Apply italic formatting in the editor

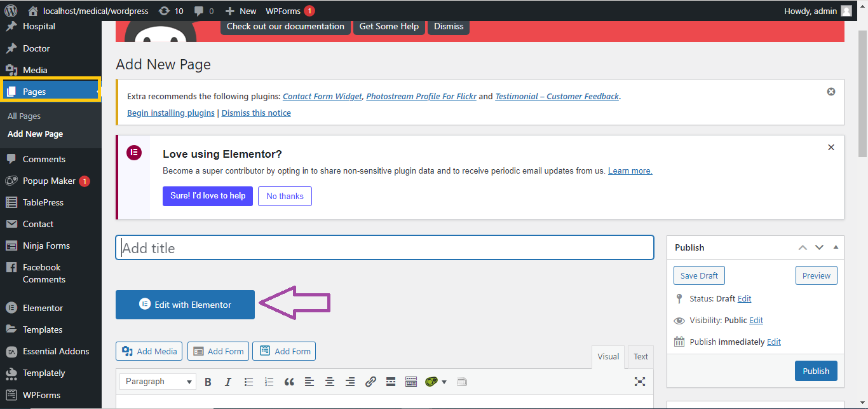point(228,382)
